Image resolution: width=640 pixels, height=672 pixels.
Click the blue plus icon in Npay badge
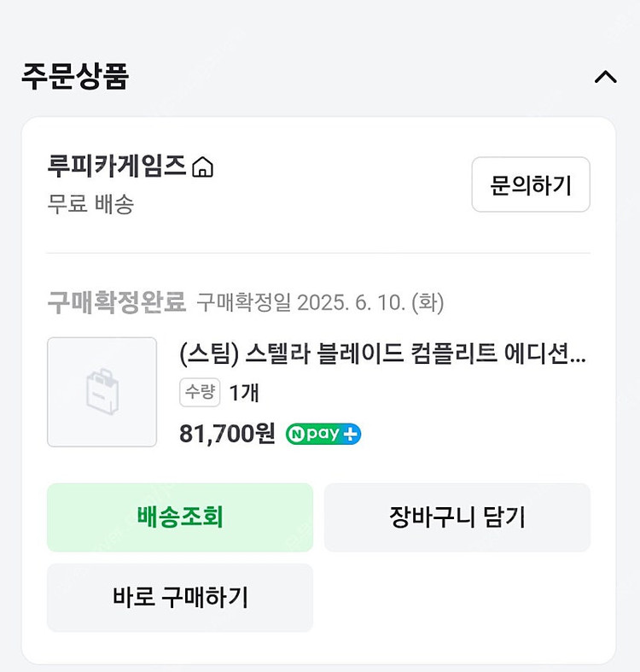(351, 435)
